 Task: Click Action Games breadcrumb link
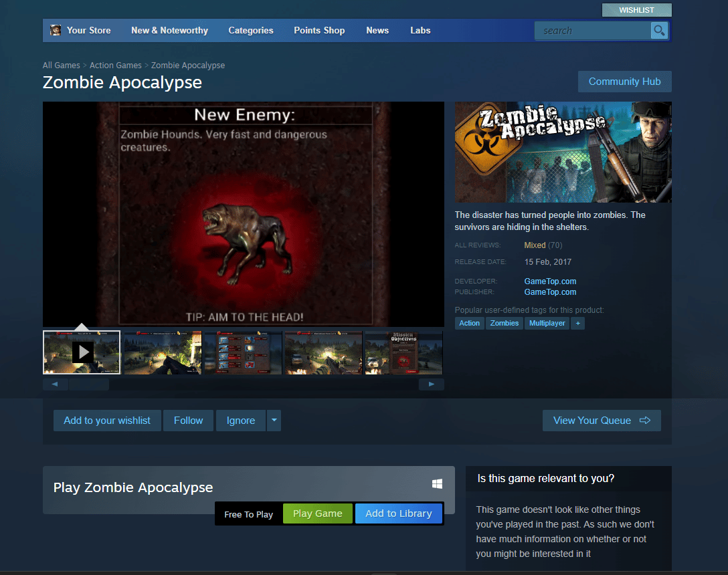[116, 66]
